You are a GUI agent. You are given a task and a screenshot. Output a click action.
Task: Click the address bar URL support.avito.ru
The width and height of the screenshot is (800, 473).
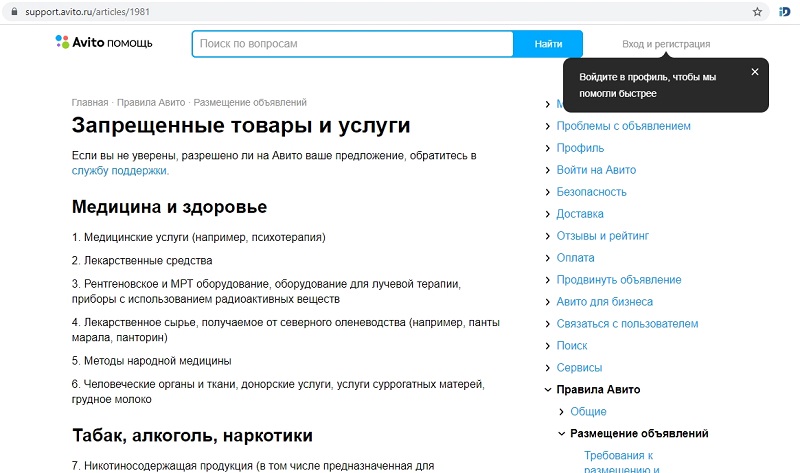(87, 12)
